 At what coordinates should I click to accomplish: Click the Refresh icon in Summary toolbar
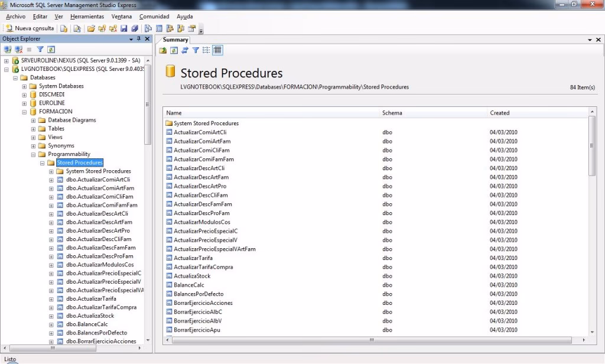tap(174, 50)
